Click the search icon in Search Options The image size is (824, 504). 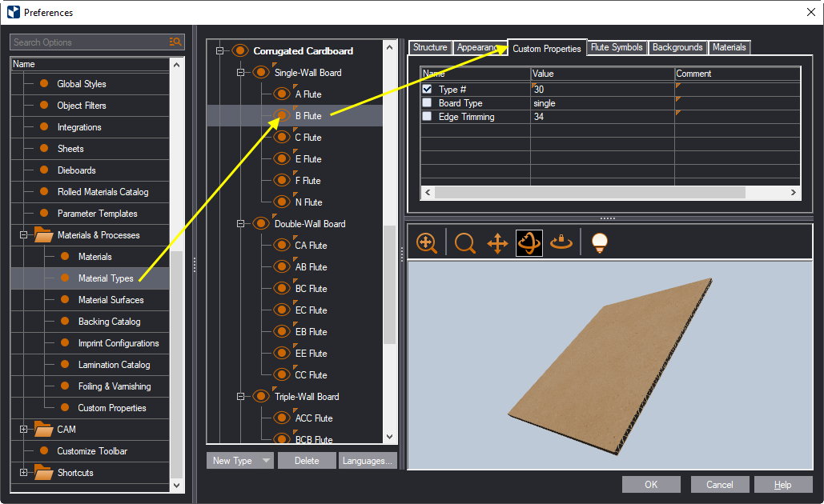tap(175, 42)
